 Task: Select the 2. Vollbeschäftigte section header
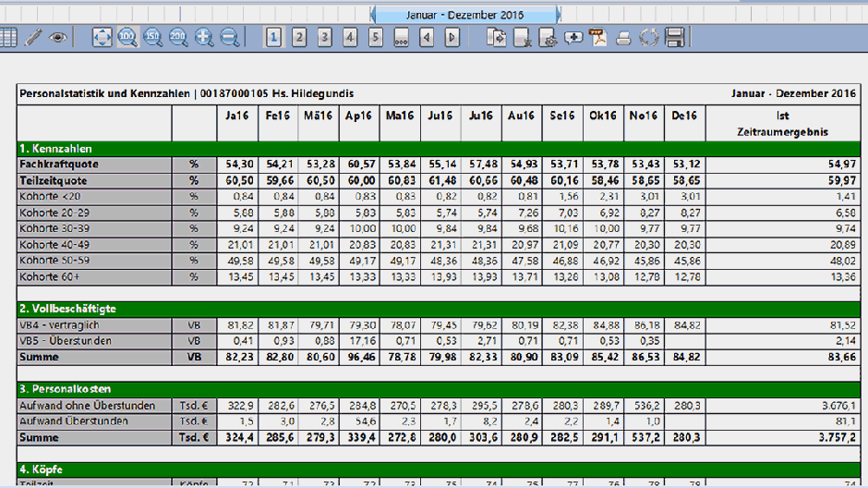click(439, 309)
